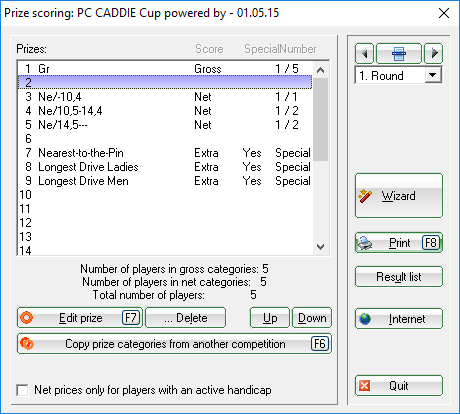Click the Delete button
The height and width of the screenshot is (414, 460).
186,318
